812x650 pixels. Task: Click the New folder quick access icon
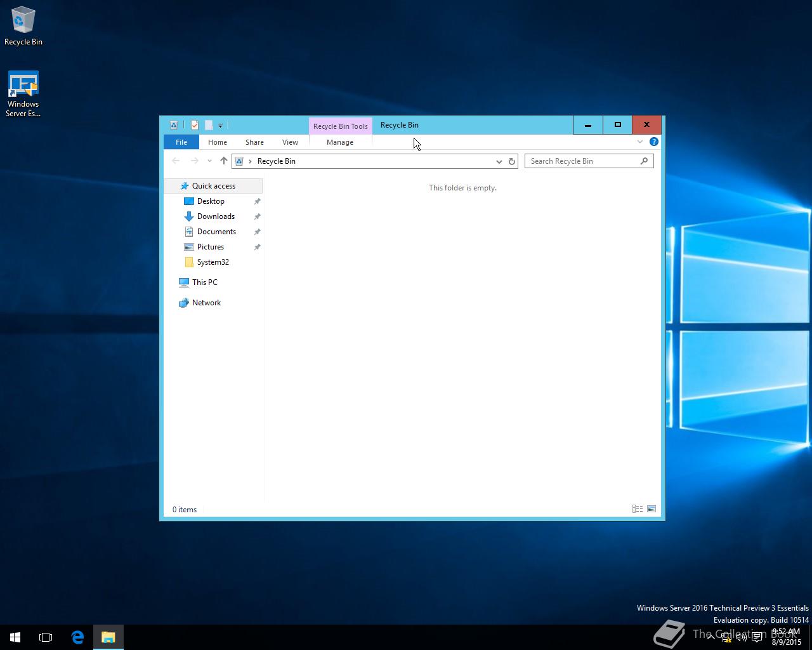point(209,125)
